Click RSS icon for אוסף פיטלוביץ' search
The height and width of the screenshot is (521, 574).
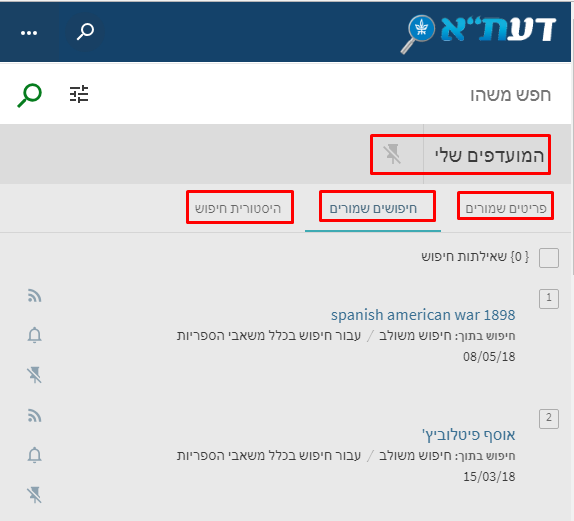34,416
